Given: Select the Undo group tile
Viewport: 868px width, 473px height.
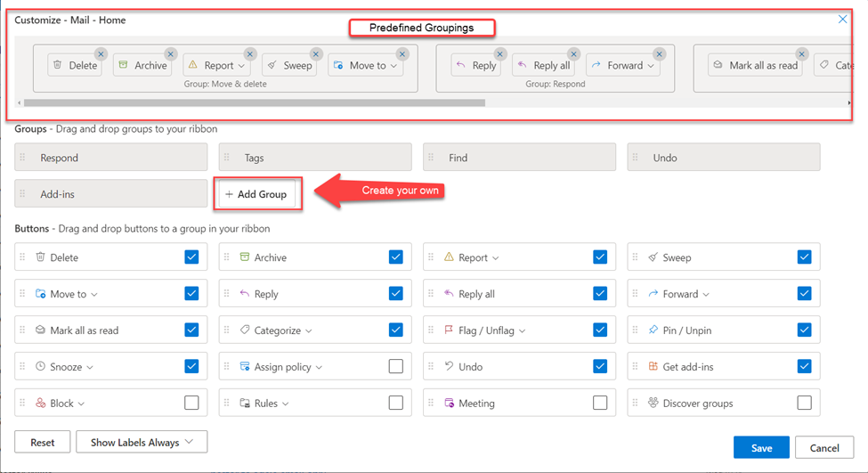Looking at the screenshot, I should (724, 158).
